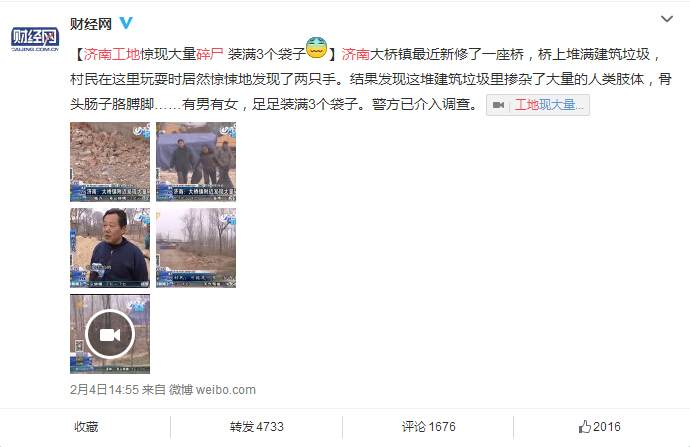The image size is (690, 447).
Task: Open the foggy trees road thumbnail
Action: point(196,248)
